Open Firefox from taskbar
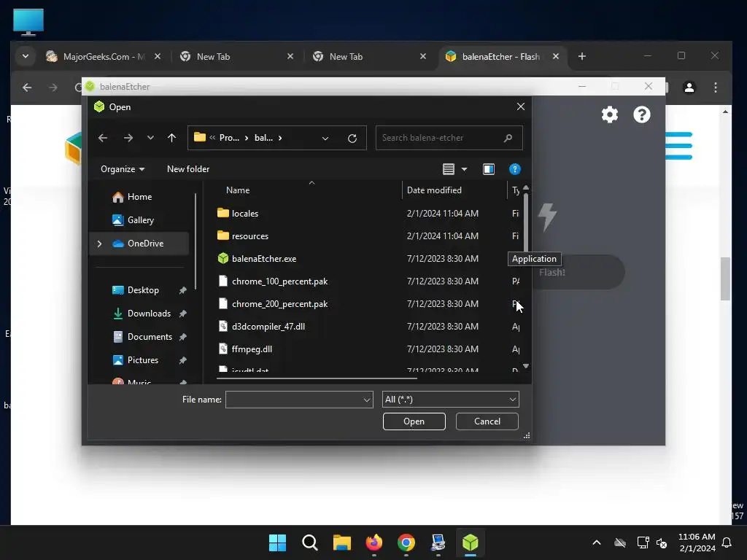This screenshot has width=747, height=560. click(374, 542)
